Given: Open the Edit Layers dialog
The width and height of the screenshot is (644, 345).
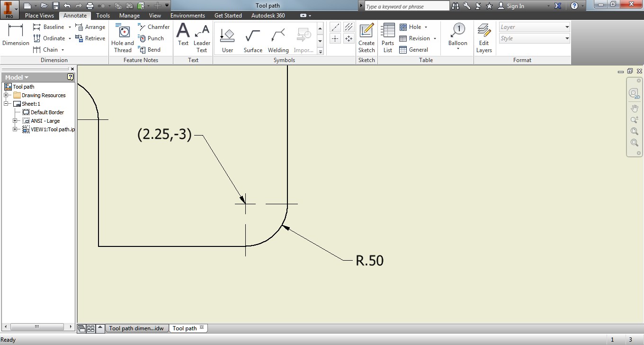Looking at the screenshot, I should pyautogui.click(x=484, y=38).
